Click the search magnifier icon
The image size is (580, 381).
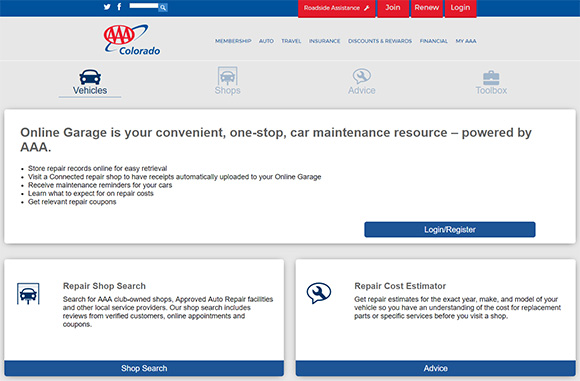tap(163, 7)
